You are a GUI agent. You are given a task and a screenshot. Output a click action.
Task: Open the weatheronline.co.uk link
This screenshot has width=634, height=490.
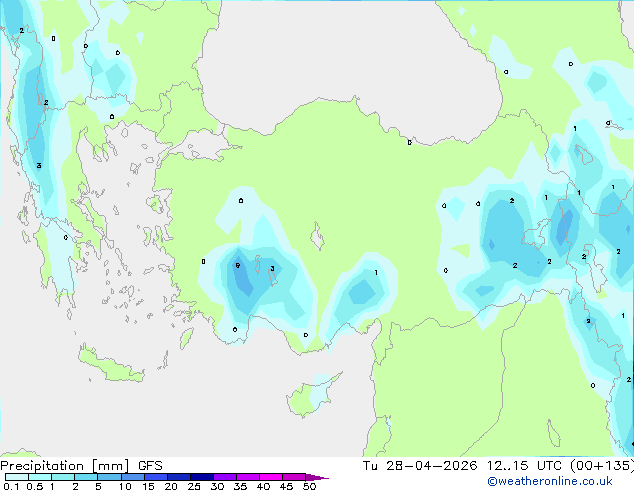click(550, 481)
